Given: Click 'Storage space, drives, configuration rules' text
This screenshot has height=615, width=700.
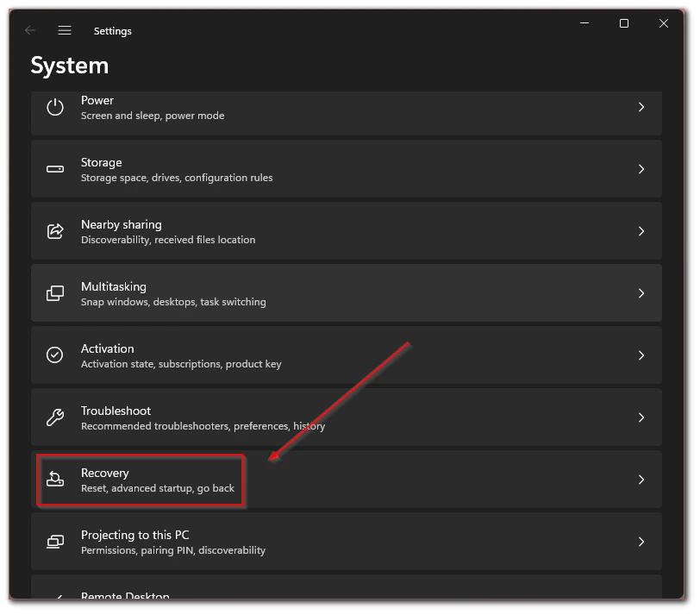Looking at the screenshot, I should (x=177, y=178).
